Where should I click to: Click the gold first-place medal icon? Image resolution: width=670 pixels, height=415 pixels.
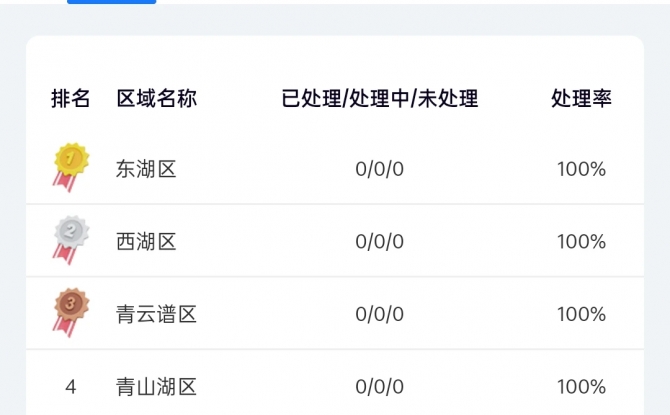71,167
